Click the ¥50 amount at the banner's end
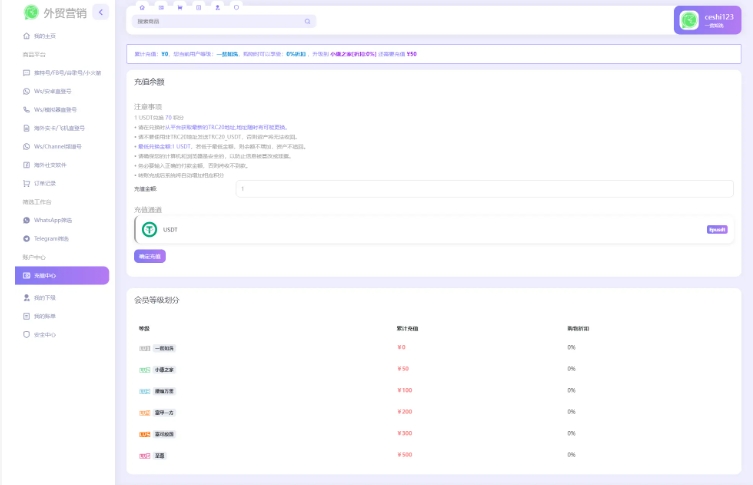753x485 pixels. point(412,54)
